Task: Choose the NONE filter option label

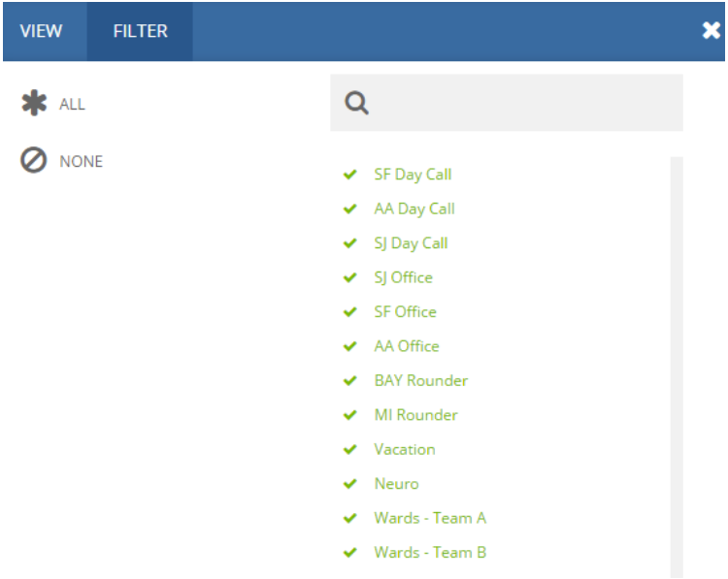Action: (82, 161)
